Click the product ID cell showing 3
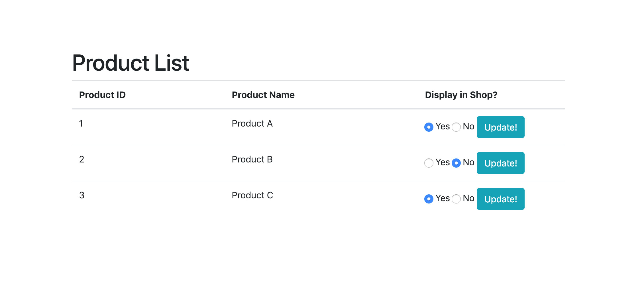 click(81, 195)
